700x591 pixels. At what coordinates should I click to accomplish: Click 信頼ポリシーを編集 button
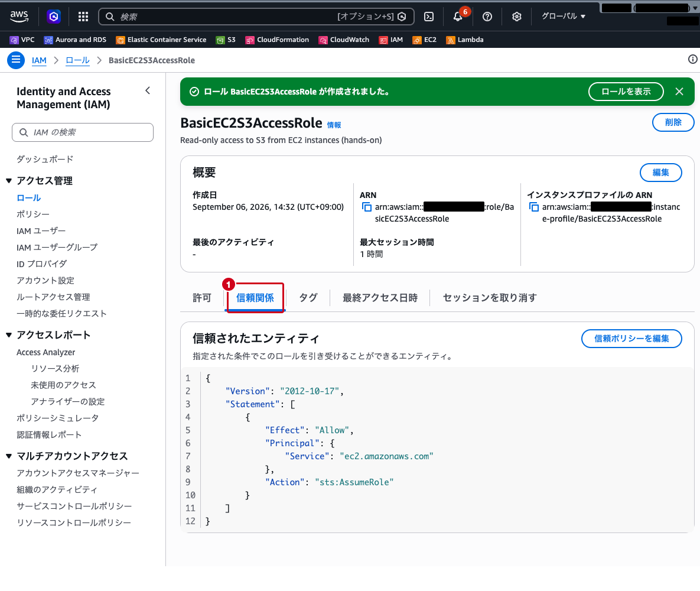(631, 339)
